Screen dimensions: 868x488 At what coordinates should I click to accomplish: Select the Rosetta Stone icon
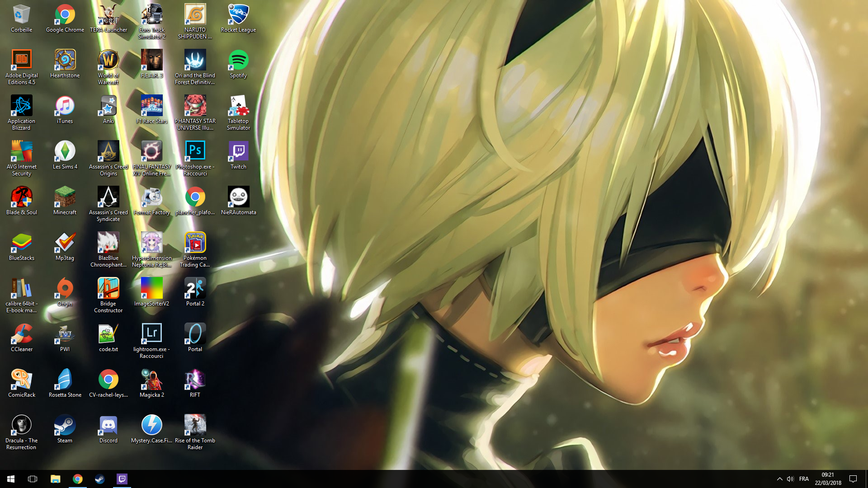pyautogui.click(x=65, y=384)
